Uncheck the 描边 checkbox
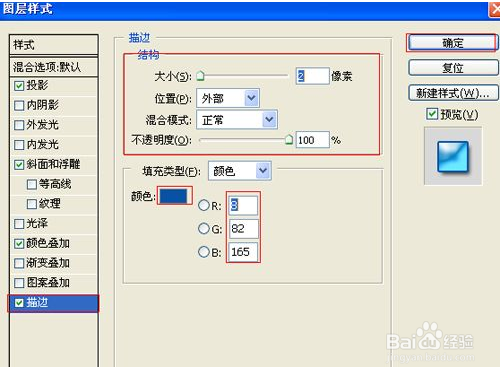Image resolution: width=504 pixels, height=376 pixels. 19,303
